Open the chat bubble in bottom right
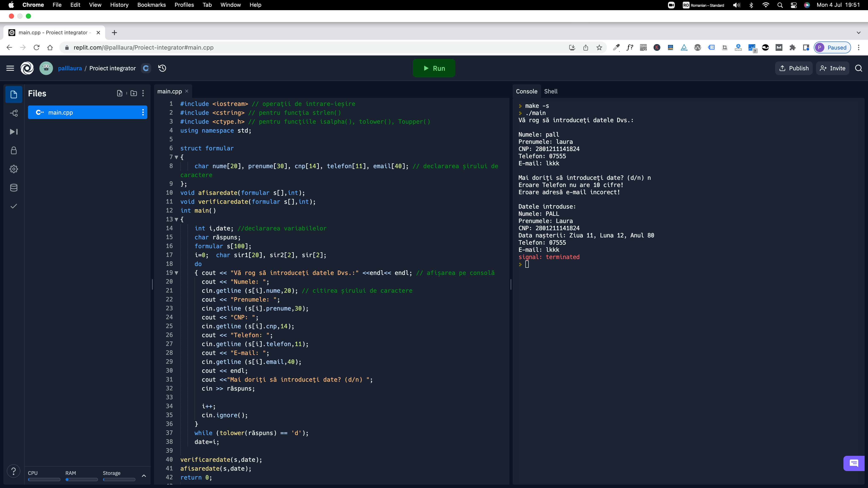868x488 pixels. pos(854,463)
